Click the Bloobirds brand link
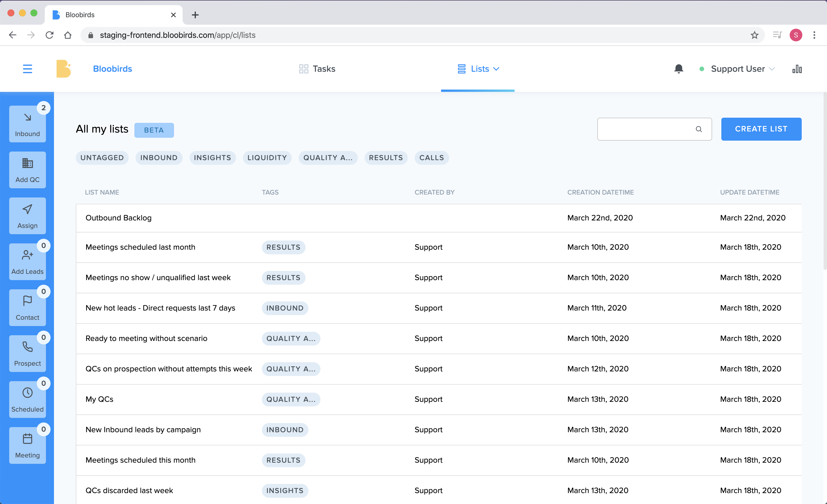Screen dimensions: 827x504 [113, 69]
